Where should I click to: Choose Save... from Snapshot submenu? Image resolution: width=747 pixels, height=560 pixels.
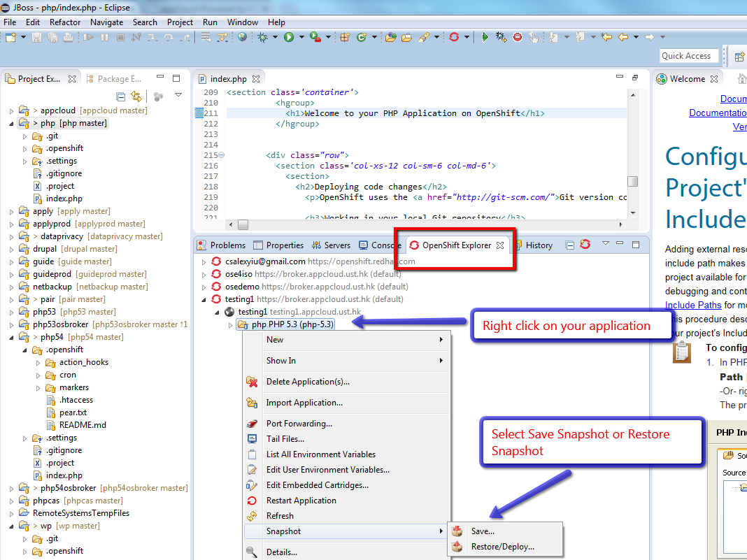(483, 531)
